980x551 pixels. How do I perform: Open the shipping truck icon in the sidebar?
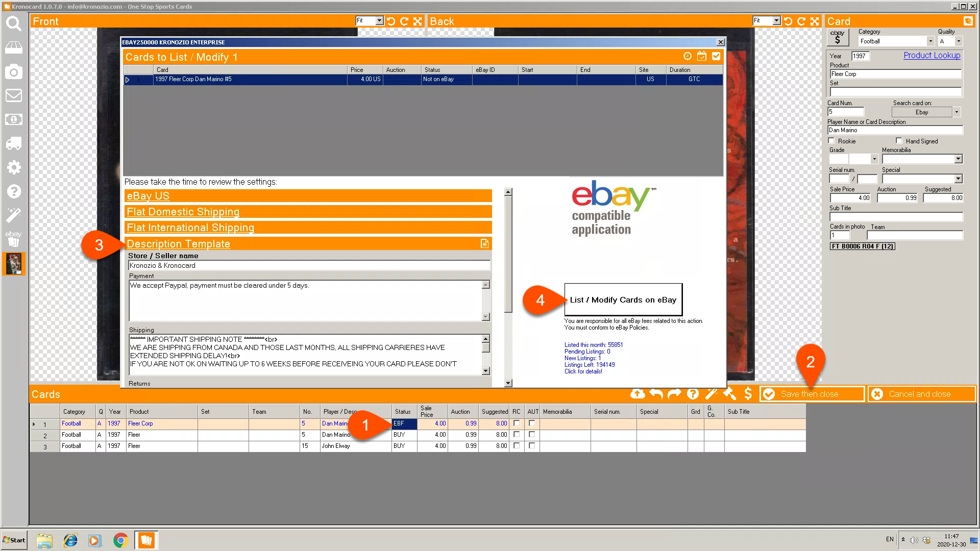[14, 143]
